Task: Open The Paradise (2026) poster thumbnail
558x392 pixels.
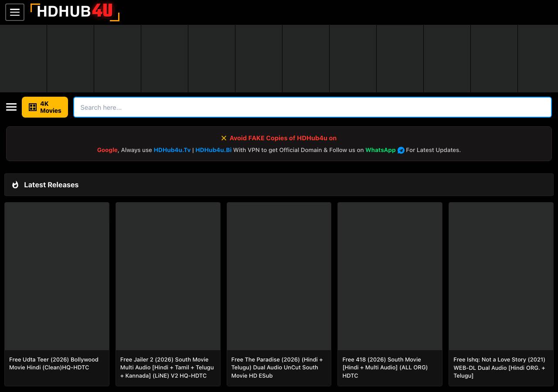Action: click(x=279, y=276)
